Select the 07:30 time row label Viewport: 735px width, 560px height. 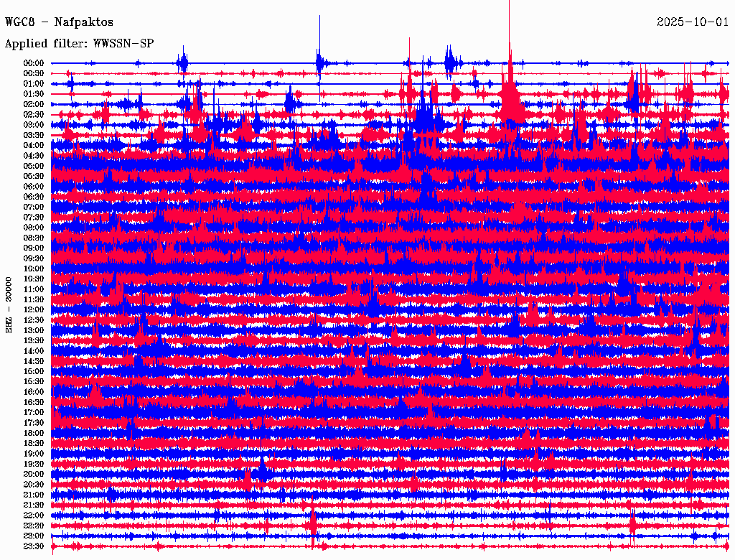pyautogui.click(x=34, y=218)
